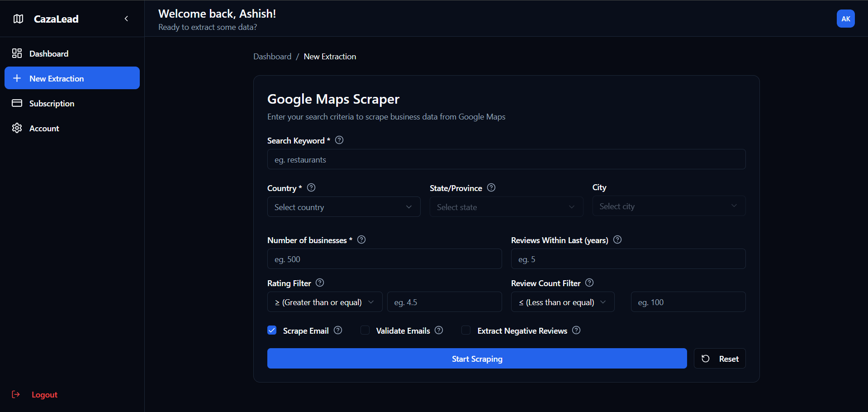868x412 pixels.
Task: Go to Subscription in the sidebar
Action: (51, 103)
